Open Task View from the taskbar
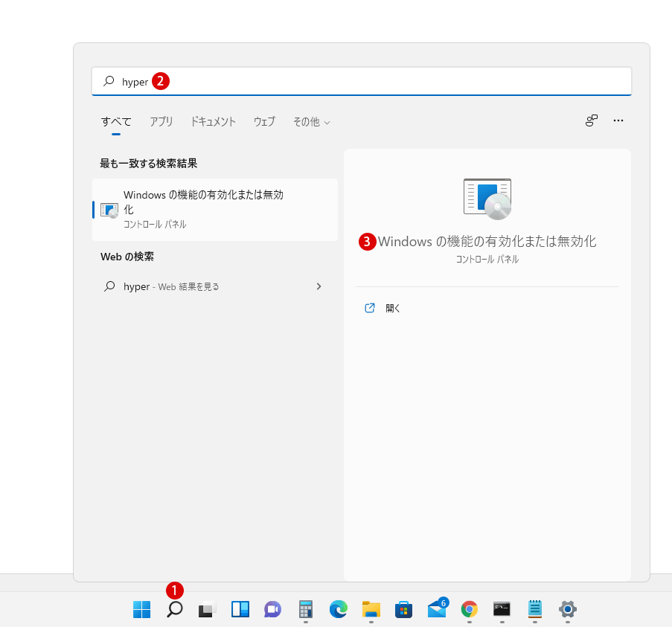Image resolution: width=672 pixels, height=627 pixels. (x=207, y=609)
